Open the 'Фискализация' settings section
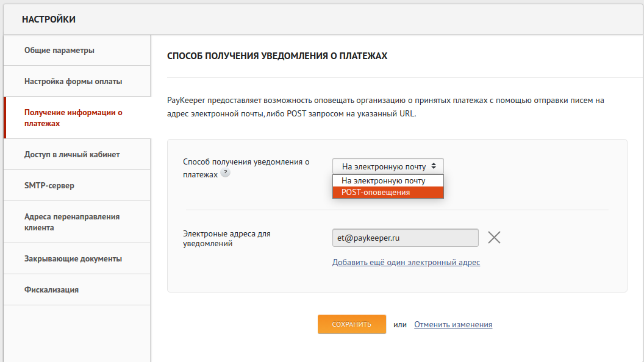The height and width of the screenshot is (362, 644). click(x=51, y=290)
